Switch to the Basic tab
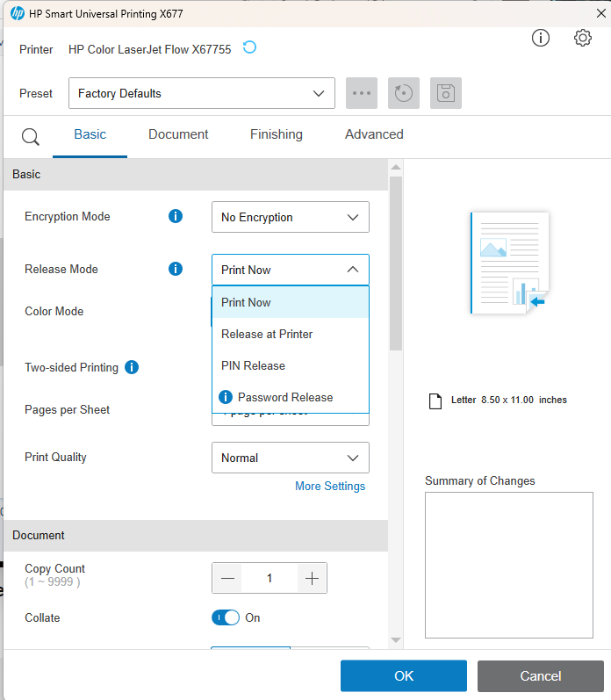 90,134
